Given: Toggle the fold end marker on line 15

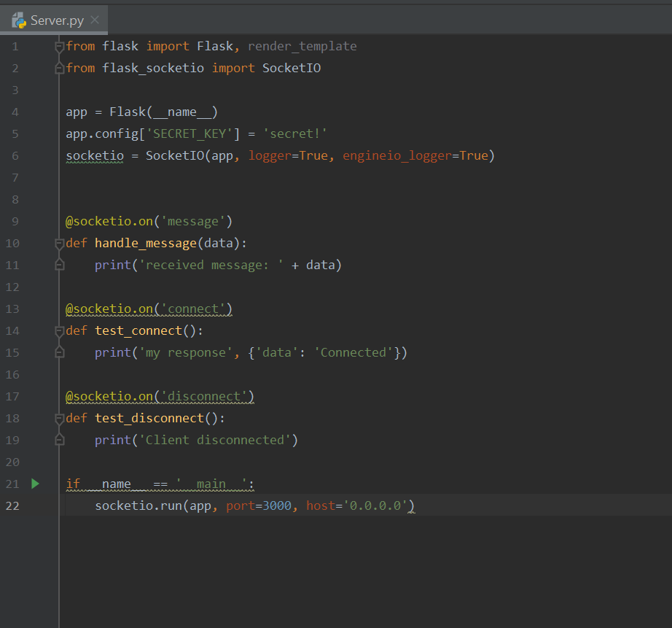Looking at the screenshot, I should click(x=60, y=352).
